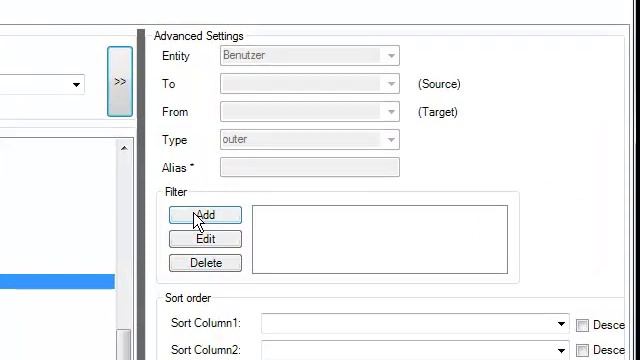
Task: Click the Add filter button
Action: click(x=205, y=215)
